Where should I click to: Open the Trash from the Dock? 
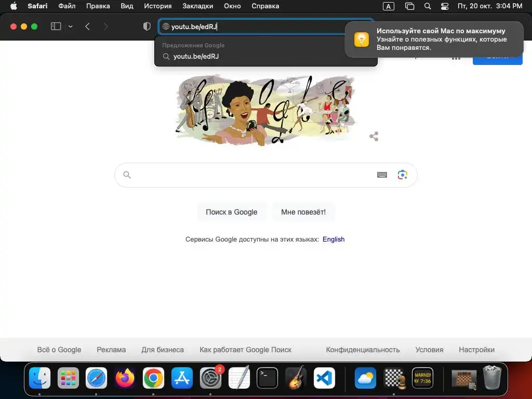[x=492, y=377]
